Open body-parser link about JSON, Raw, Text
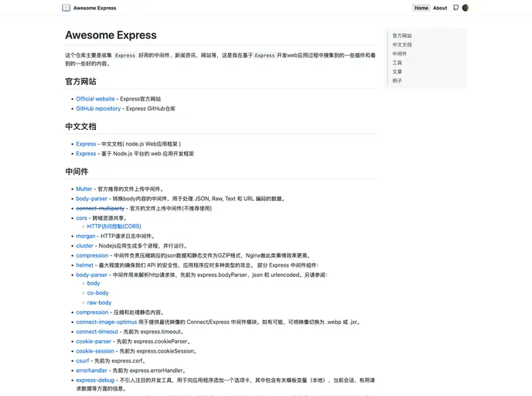The width and height of the screenshot is (532, 396). pos(91,199)
